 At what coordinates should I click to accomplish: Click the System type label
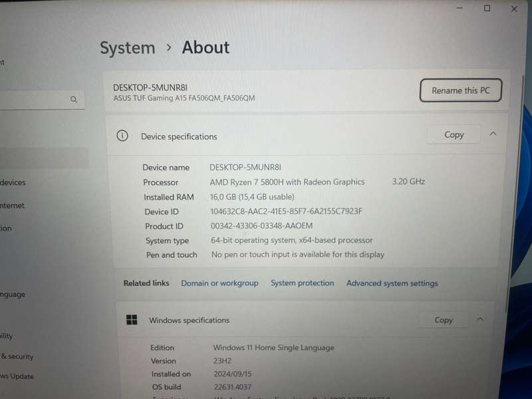point(168,241)
